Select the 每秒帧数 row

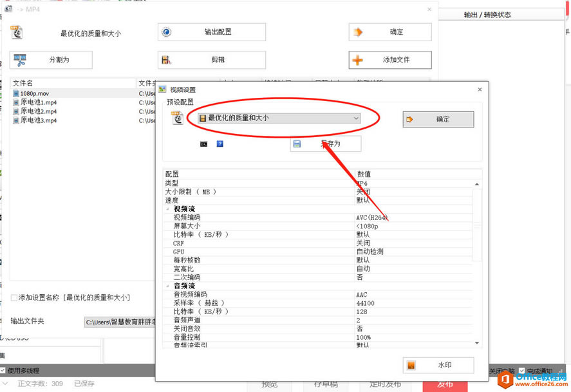pyautogui.click(x=319, y=260)
